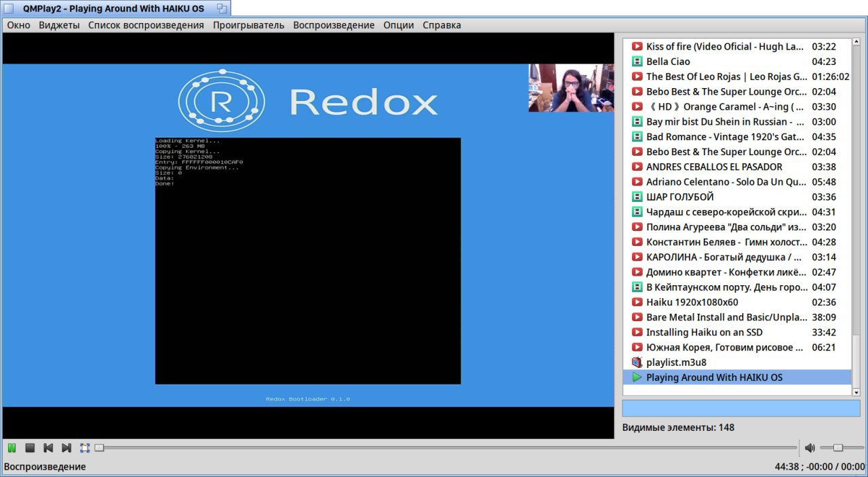Select 'Orange Caramel - A~ing' entry
The image size is (868, 477).
[737, 106]
